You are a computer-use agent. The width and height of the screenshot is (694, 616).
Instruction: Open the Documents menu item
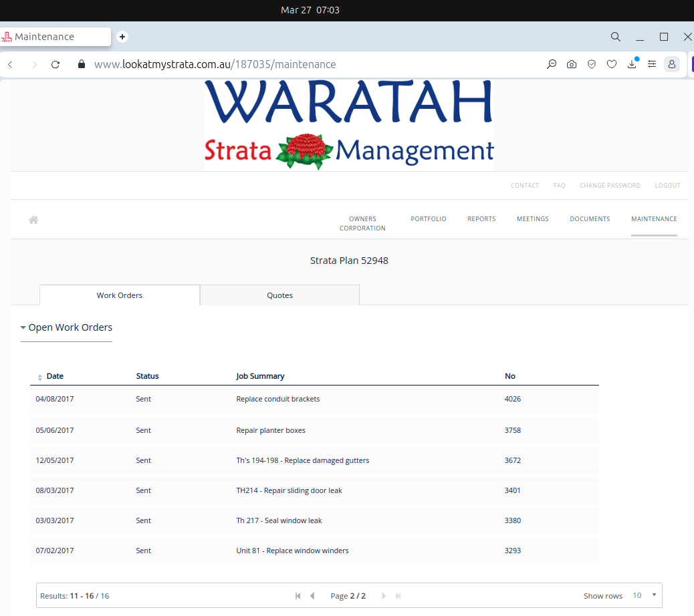tap(590, 219)
